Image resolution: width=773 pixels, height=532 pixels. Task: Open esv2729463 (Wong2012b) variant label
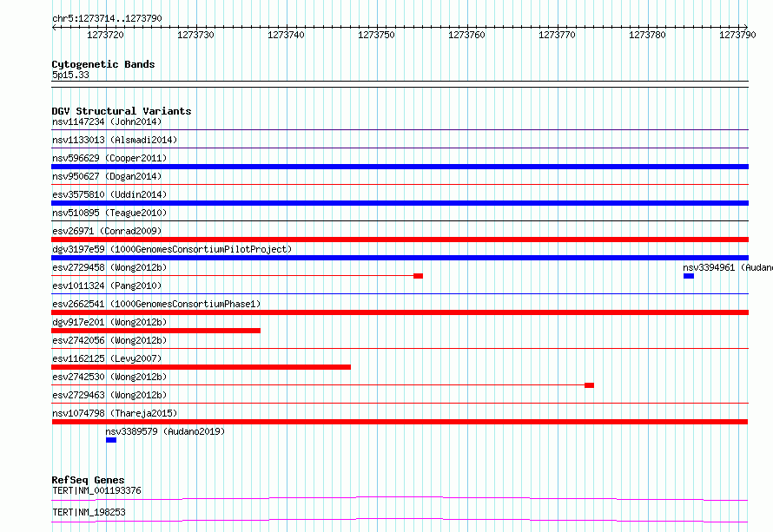tap(109, 395)
